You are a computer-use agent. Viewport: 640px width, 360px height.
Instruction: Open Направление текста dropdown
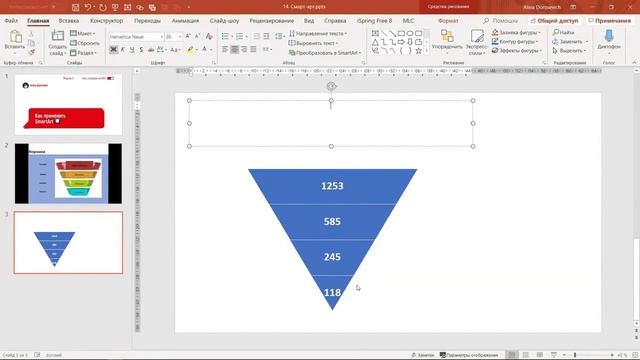pyautogui.click(x=318, y=33)
